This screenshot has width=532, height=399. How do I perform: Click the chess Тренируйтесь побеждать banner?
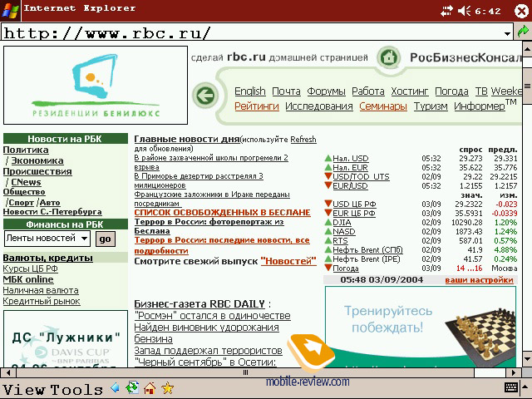[x=421, y=327]
